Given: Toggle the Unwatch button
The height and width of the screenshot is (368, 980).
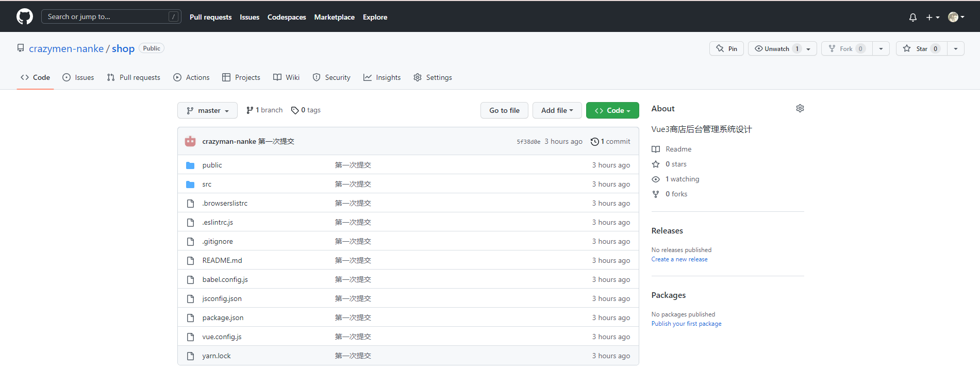Looking at the screenshot, I should 782,48.
